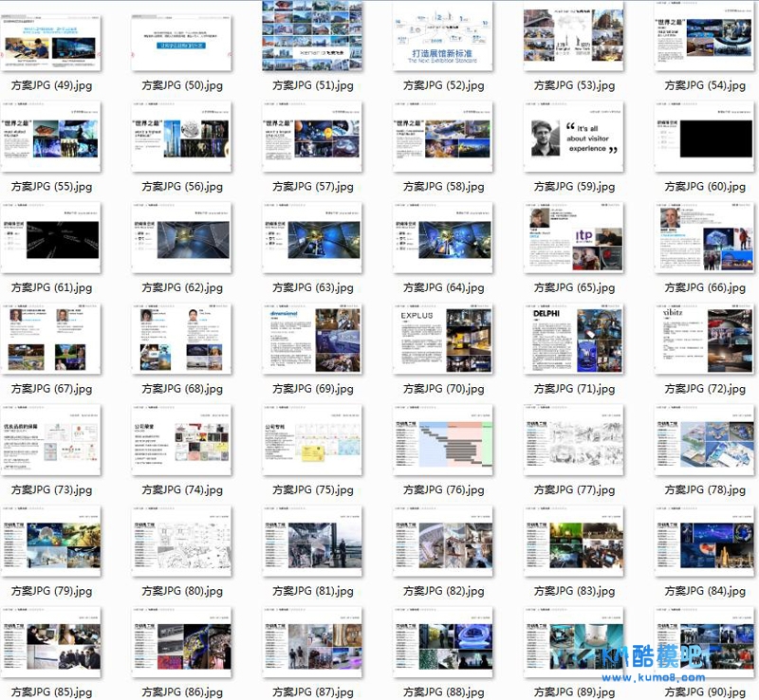Click file name label 方案JPG (55).jpg
The width and height of the screenshot is (759, 700).
pyautogui.click(x=51, y=187)
